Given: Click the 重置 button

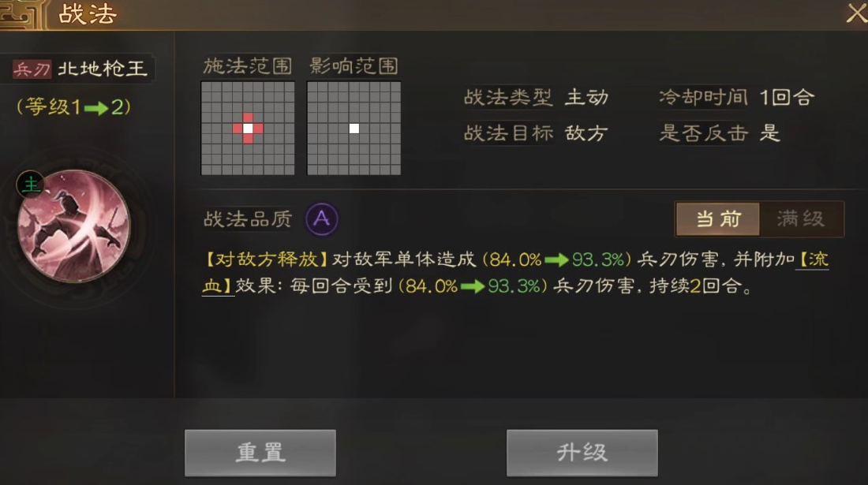Looking at the screenshot, I should tap(260, 453).
